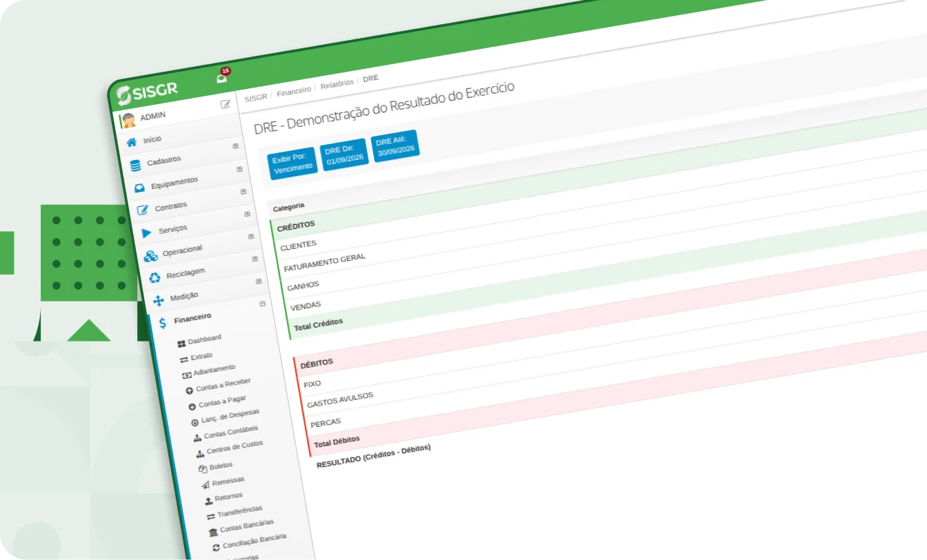927x560 pixels.
Task: Click the Cadastros database icon
Action: (x=135, y=166)
